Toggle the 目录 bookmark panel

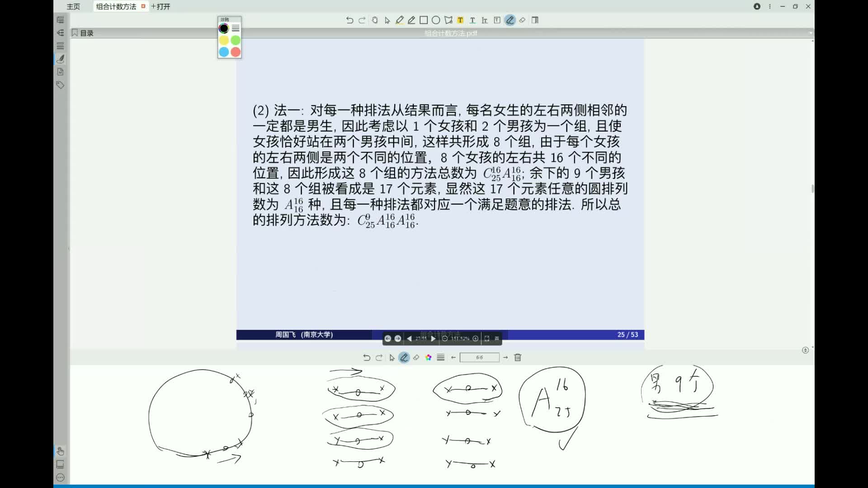coord(83,33)
